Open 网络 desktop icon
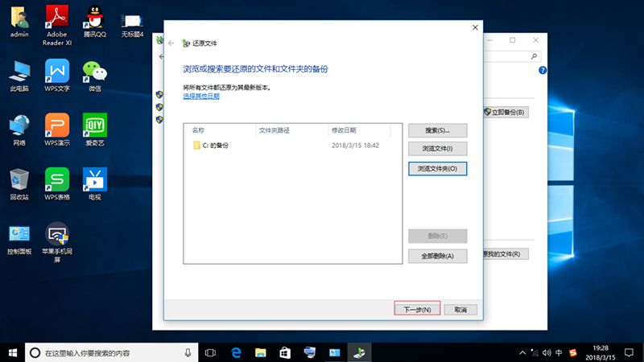The width and height of the screenshot is (644, 362). tap(19, 130)
